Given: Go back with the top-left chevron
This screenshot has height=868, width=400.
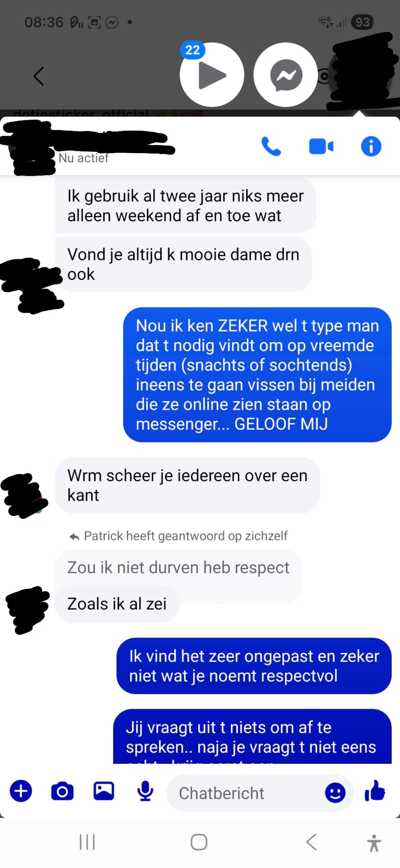Looking at the screenshot, I should point(39,76).
